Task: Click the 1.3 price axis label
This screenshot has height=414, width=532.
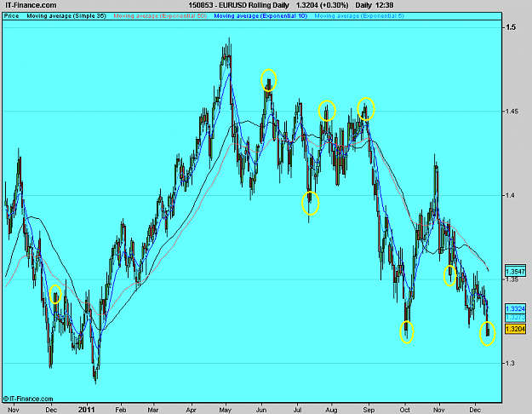Action: 510,363
